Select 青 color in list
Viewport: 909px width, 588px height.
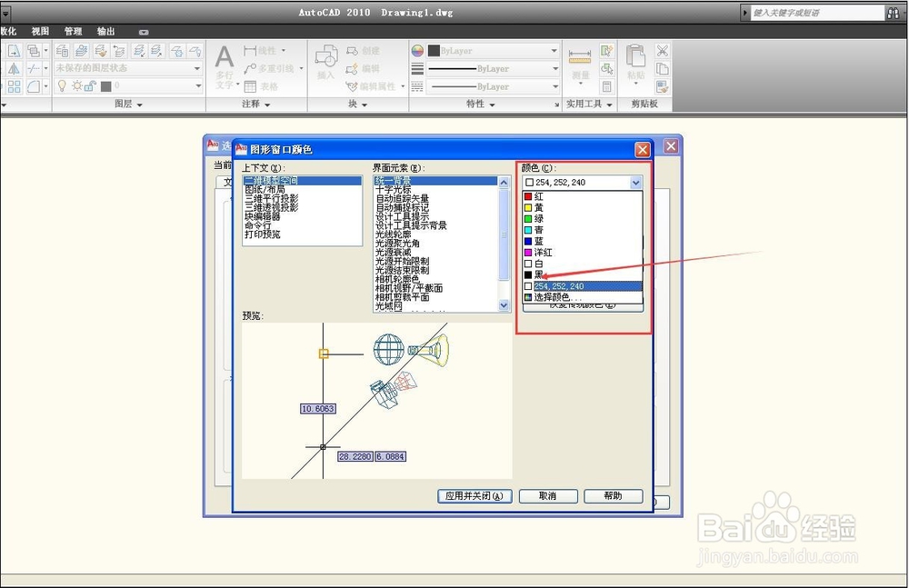click(x=583, y=230)
